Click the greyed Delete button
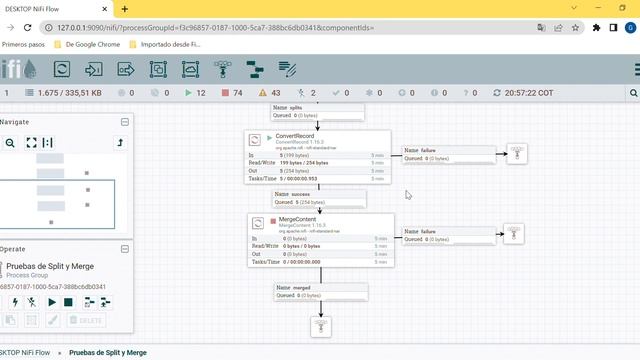The height and width of the screenshot is (360, 640). 86,320
